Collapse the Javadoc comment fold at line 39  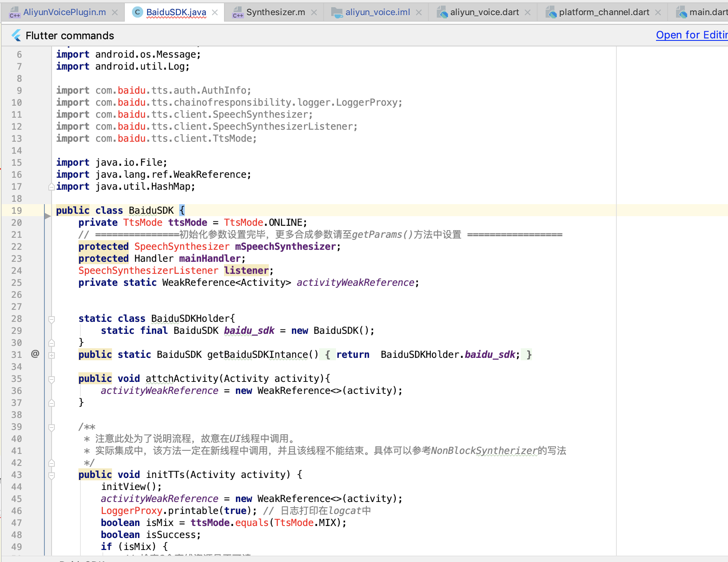(52, 427)
